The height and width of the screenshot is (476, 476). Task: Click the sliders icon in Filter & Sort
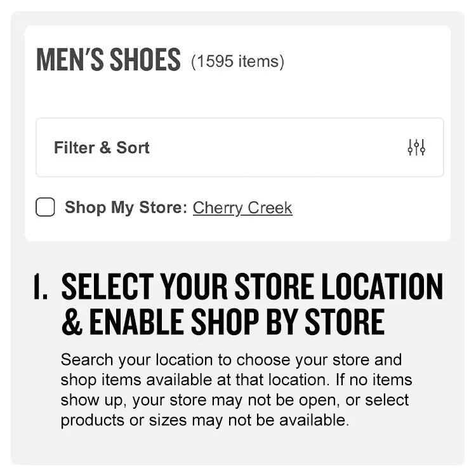[416, 147]
